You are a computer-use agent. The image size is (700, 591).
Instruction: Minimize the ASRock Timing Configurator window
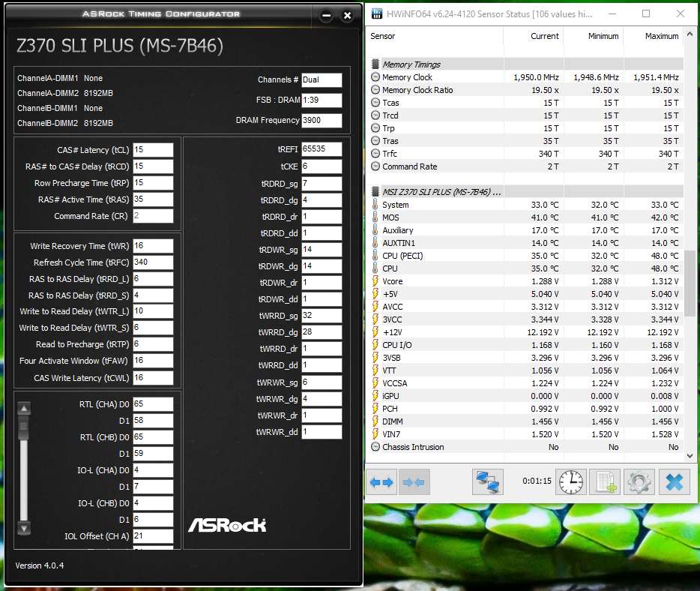(x=326, y=16)
